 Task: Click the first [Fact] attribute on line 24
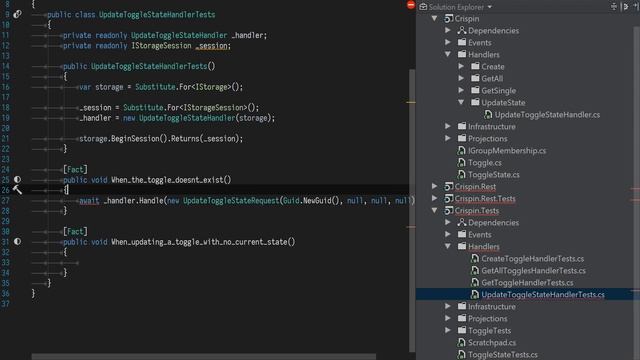(x=75, y=169)
